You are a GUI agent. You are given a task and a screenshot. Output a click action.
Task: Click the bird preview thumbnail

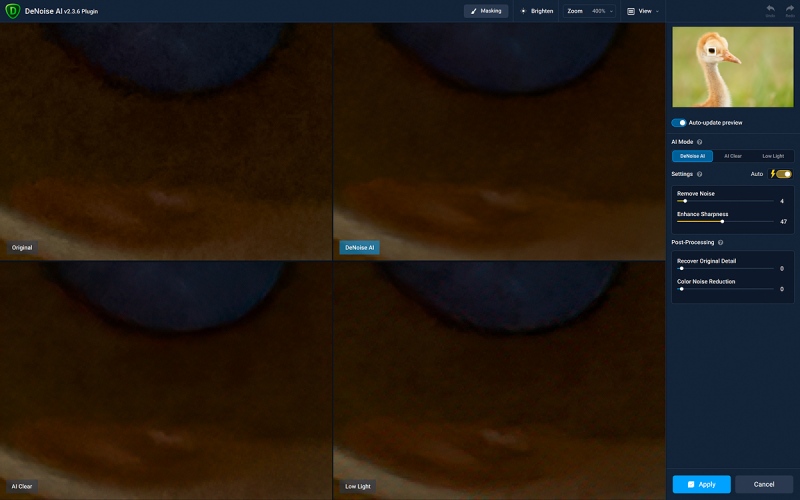733,67
